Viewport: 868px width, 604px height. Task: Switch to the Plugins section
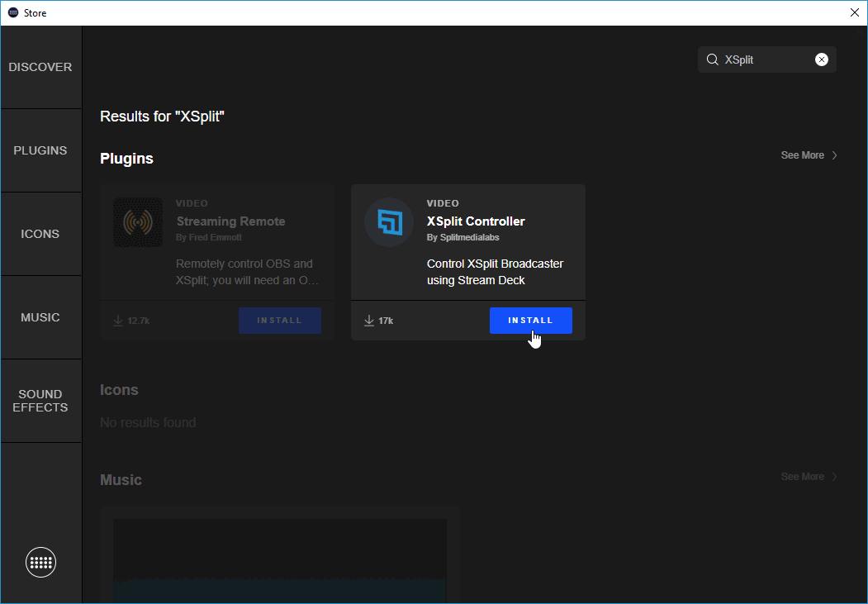coord(40,150)
